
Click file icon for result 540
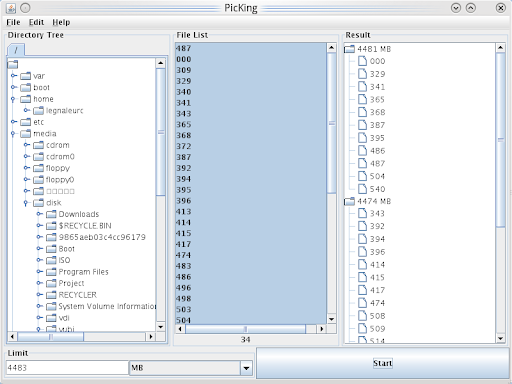click(x=362, y=189)
